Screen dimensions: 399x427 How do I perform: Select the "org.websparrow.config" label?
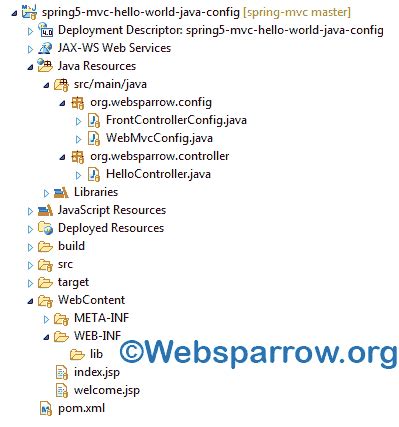[151, 103]
